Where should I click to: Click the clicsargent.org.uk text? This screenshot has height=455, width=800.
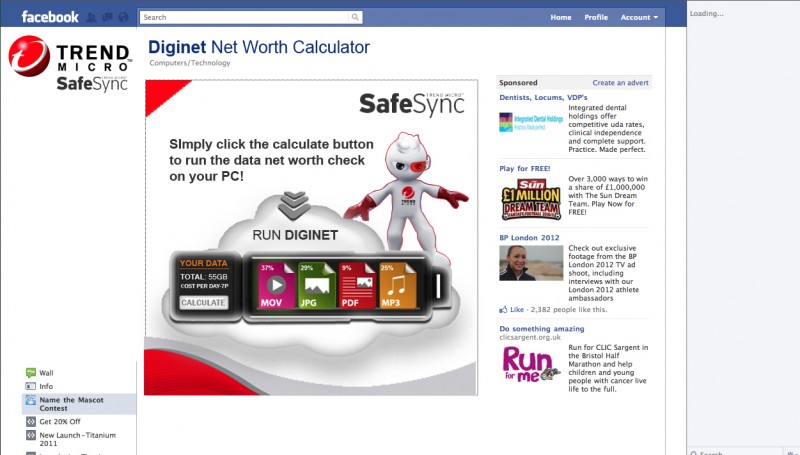530,337
